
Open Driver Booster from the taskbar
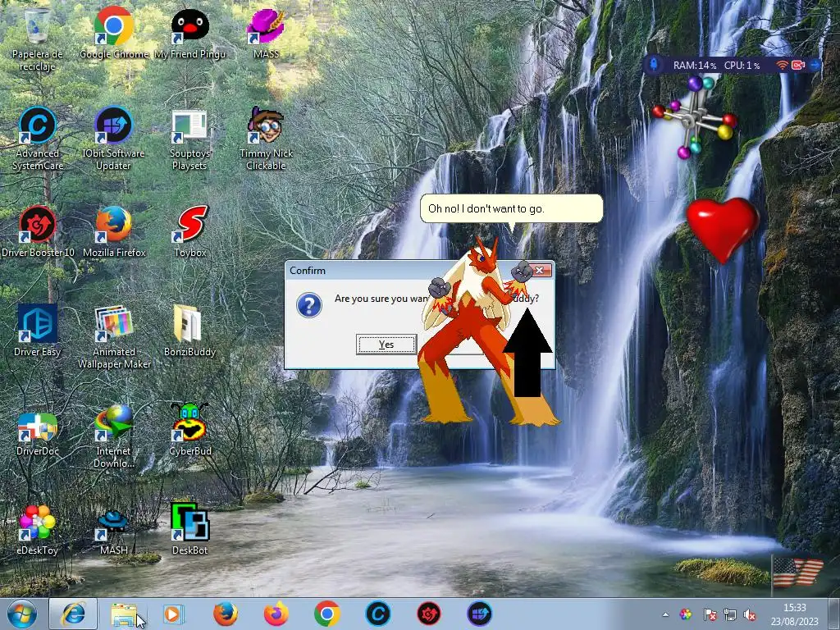pos(428,614)
